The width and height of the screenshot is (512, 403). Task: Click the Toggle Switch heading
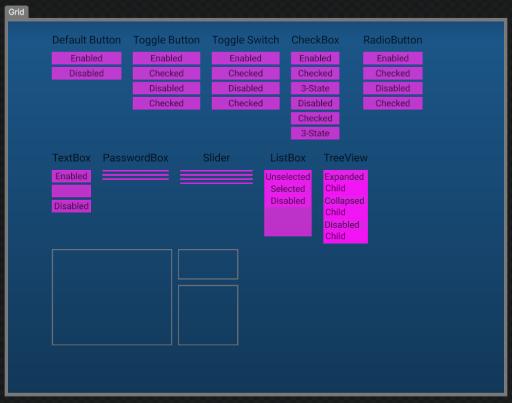pos(246,40)
